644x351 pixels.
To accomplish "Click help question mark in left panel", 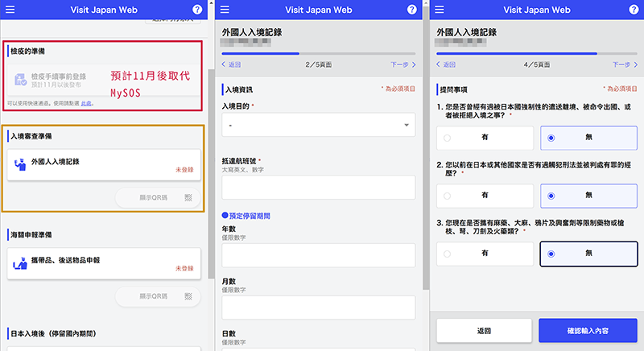I will click(197, 10).
